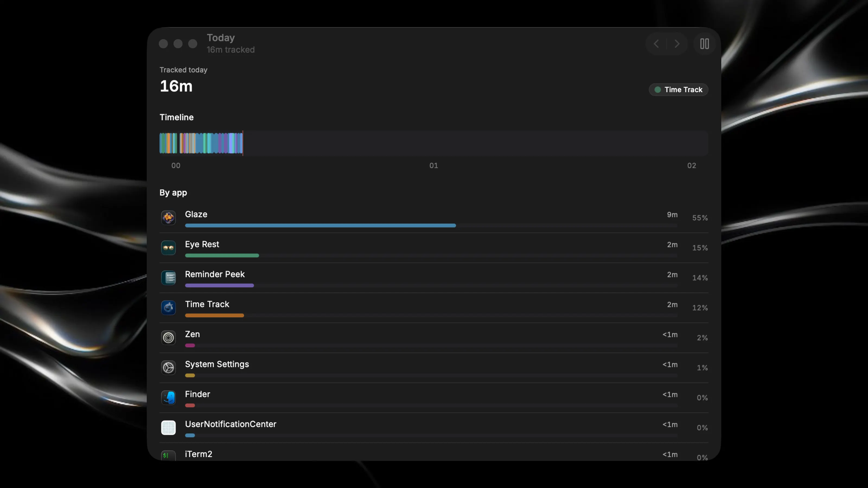
Task: Click the Reminder Peek purple usage bar
Action: 219,285
